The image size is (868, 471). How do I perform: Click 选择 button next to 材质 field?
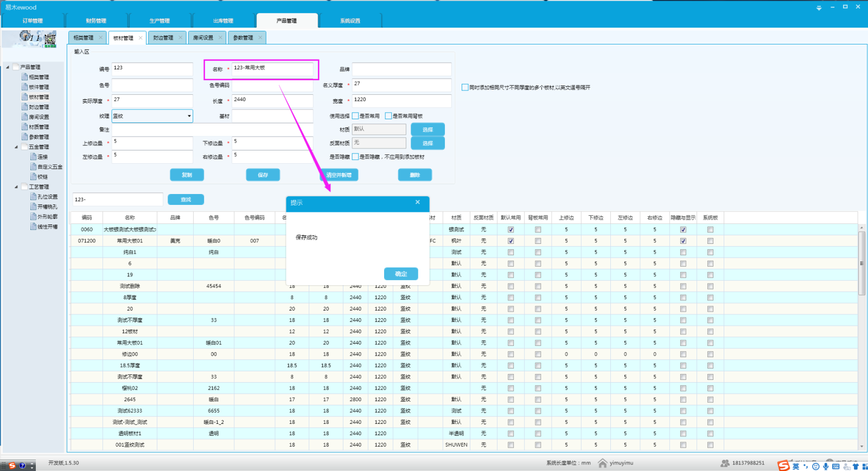click(x=427, y=130)
